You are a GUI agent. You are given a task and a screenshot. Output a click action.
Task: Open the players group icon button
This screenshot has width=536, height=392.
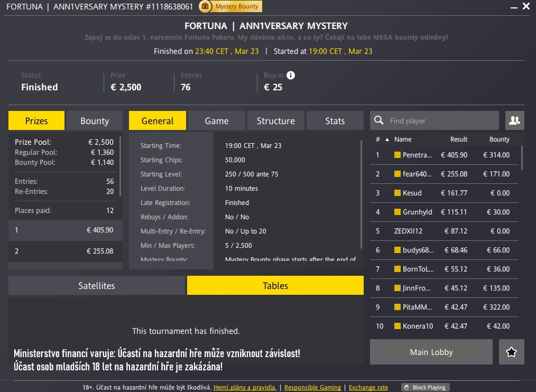tap(514, 120)
